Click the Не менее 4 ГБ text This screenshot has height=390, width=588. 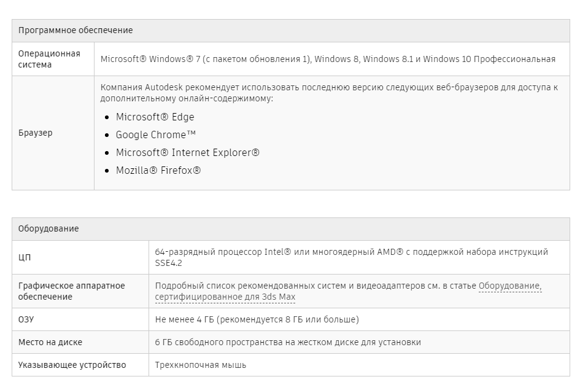[257, 319]
